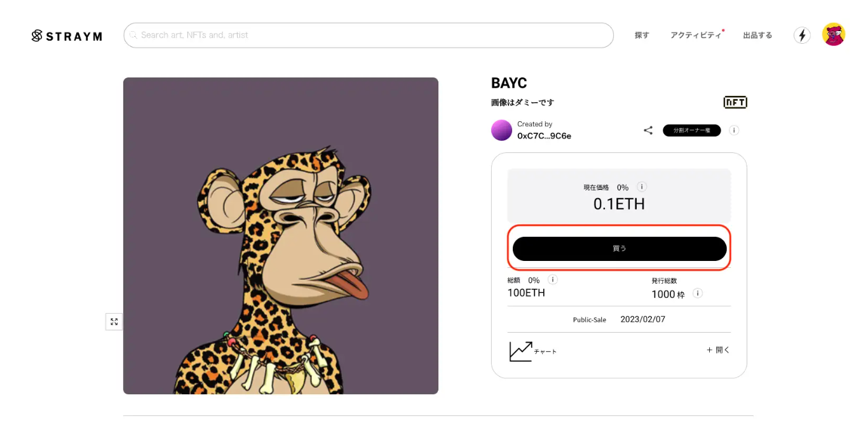Click the creator's purple avatar
The width and height of the screenshot is (868, 433).
pos(501,130)
